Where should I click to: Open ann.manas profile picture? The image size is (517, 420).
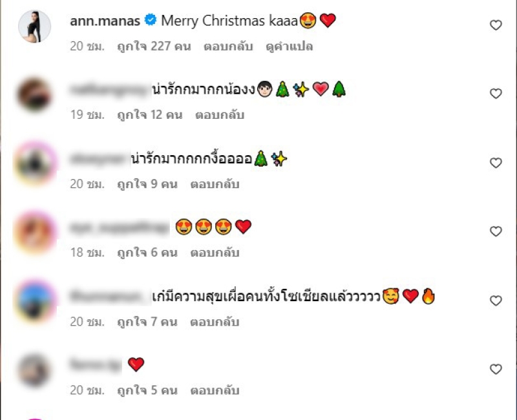[x=35, y=26]
